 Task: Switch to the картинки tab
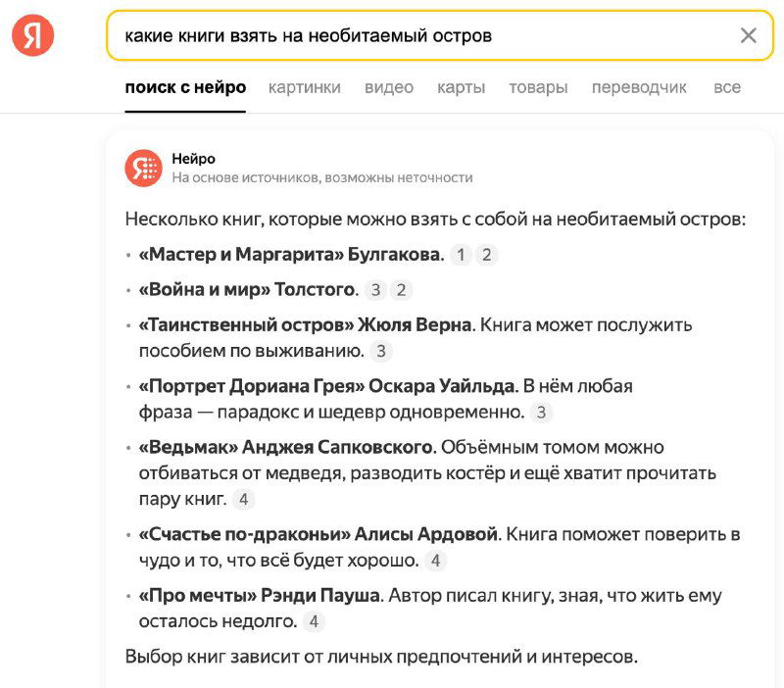(304, 87)
